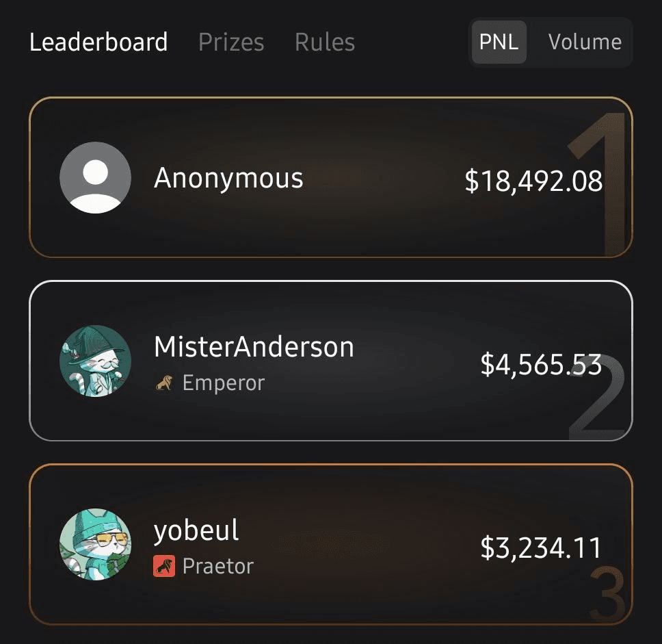Open the Rules tab

pos(324,42)
